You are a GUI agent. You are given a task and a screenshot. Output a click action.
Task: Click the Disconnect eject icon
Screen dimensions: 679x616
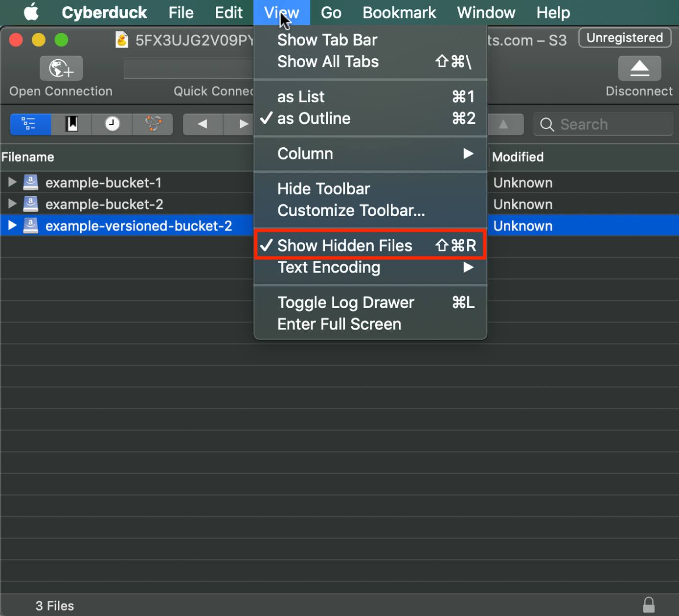tap(639, 68)
